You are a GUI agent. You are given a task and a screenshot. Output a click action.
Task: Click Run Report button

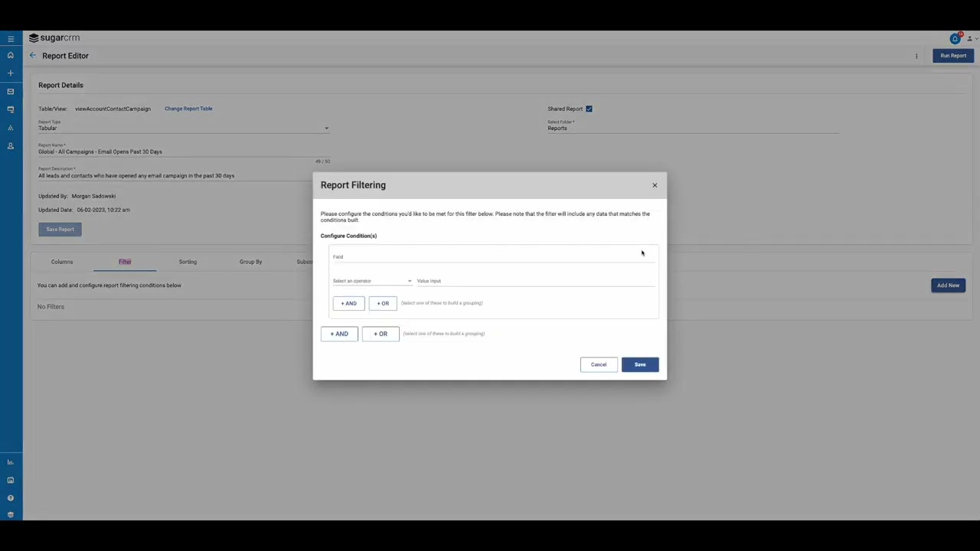pyautogui.click(x=953, y=56)
